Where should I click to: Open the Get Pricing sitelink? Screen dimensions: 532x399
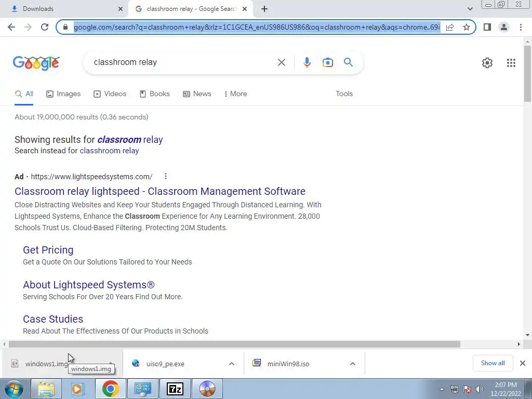pos(48,250)
